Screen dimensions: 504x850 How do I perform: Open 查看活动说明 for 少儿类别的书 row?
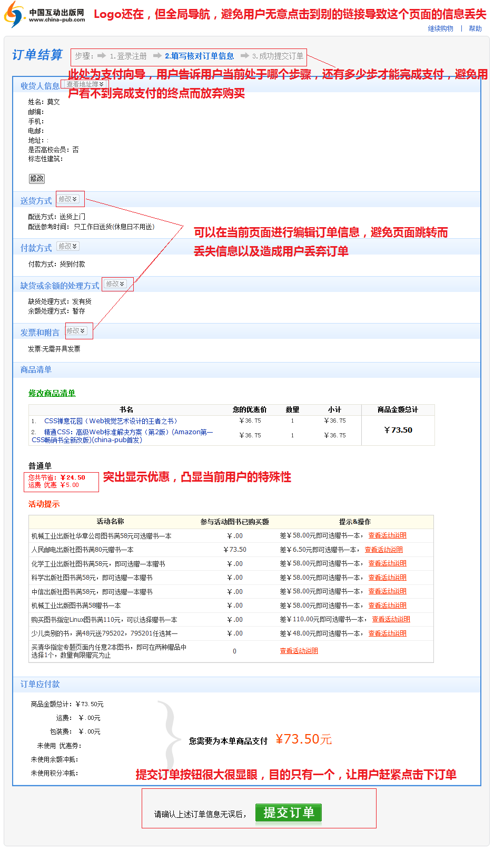pyautogui.click(x=387, y=633)
